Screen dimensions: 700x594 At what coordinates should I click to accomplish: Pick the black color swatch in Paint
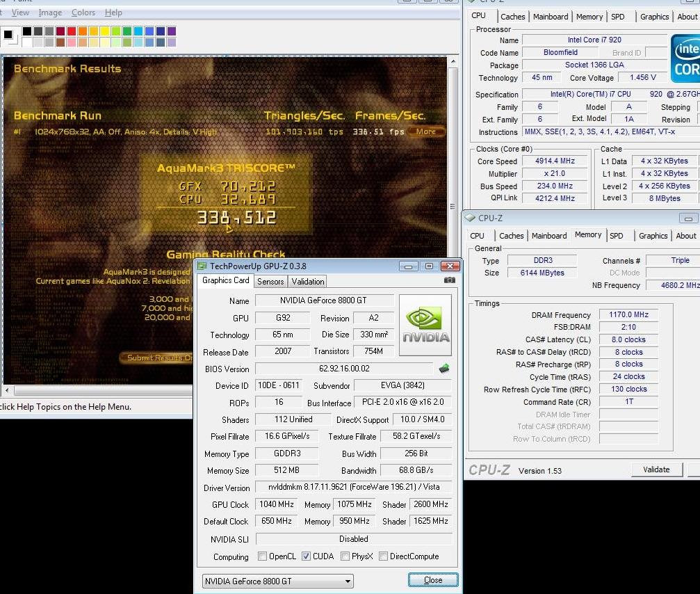coord(27,31)
